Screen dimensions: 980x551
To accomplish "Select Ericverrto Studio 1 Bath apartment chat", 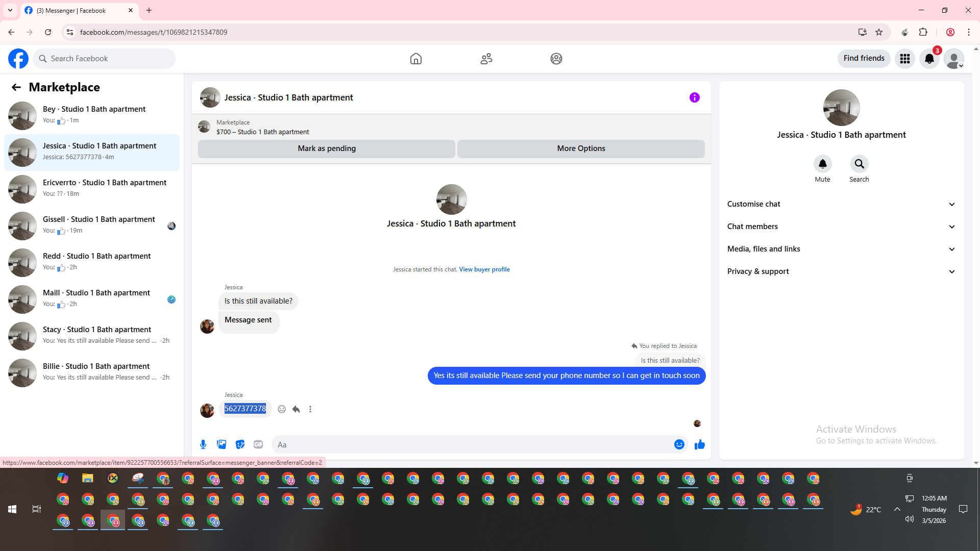I will coord(92,189).
